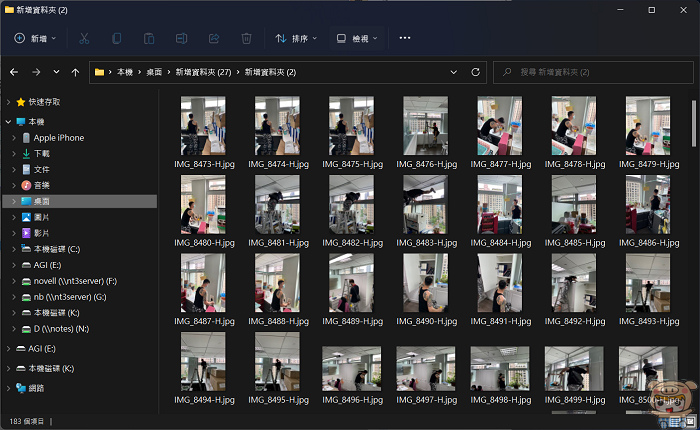700x430 pixels.
Task: Open the recent locations chevron dropdown
Action: (x=56, y=72)
